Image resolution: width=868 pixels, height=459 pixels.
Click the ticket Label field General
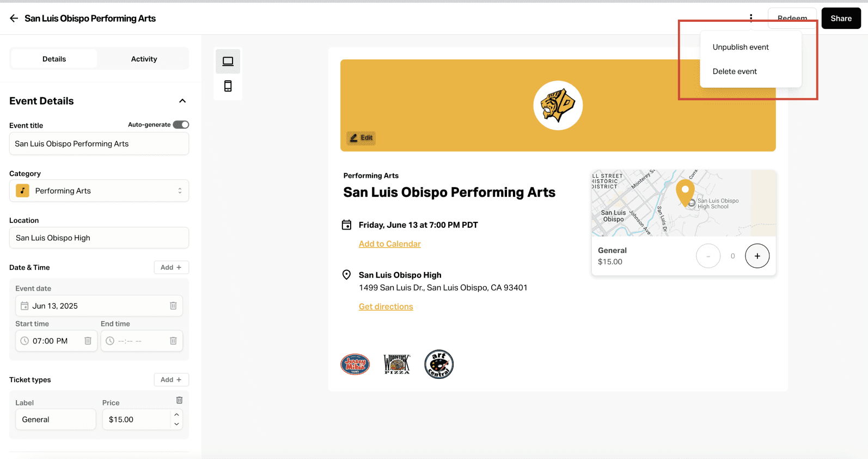[x=56, y=419]
